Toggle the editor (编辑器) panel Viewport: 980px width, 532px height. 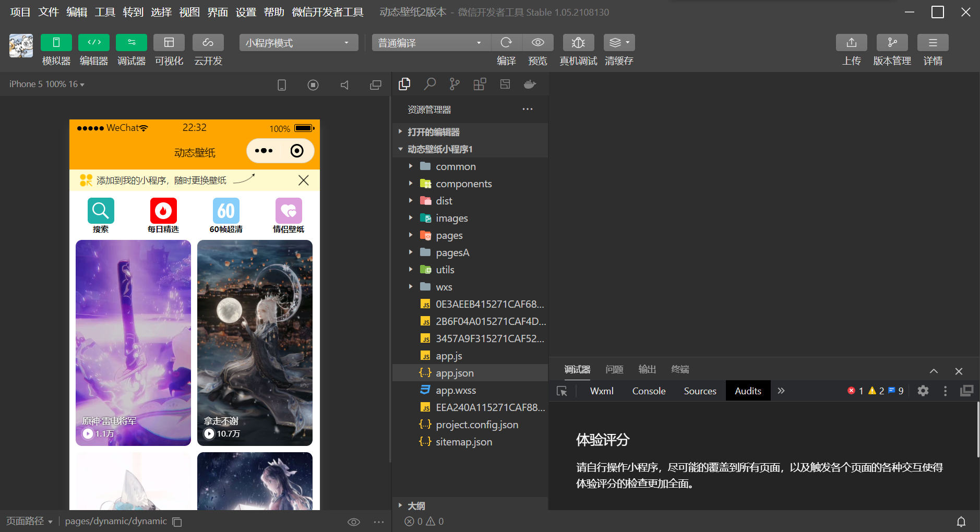(94, 43)
